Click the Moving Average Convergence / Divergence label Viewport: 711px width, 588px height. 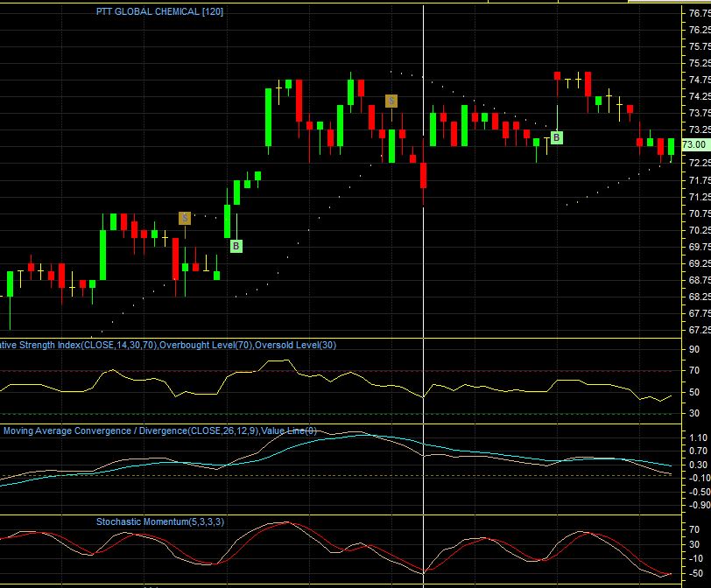pyautogui.click(x=160, y=430)
